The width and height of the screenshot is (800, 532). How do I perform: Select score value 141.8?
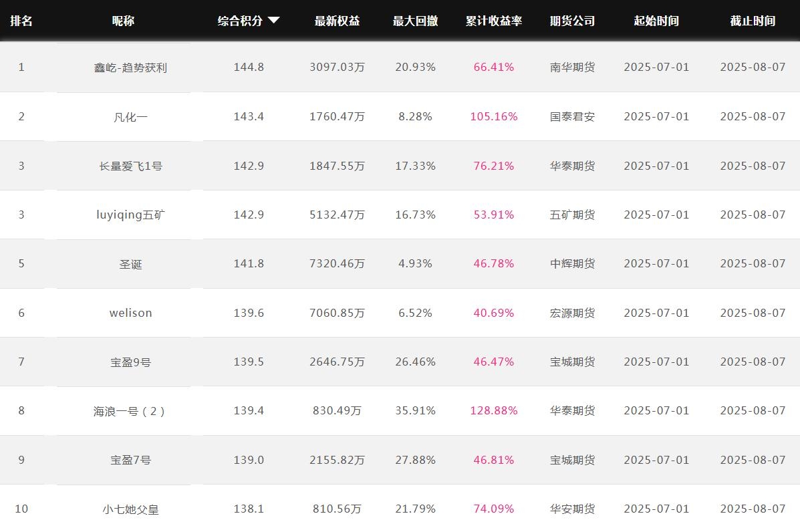[249, 263]
